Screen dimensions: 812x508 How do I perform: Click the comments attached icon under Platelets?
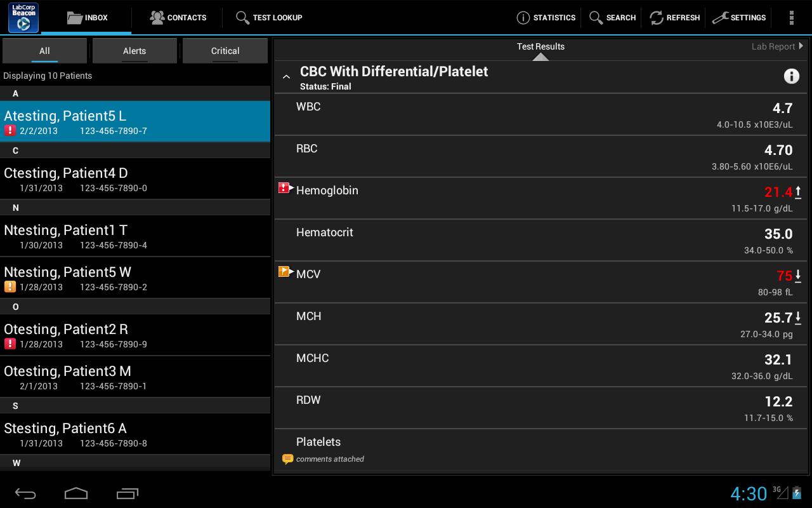coord(287,459)
